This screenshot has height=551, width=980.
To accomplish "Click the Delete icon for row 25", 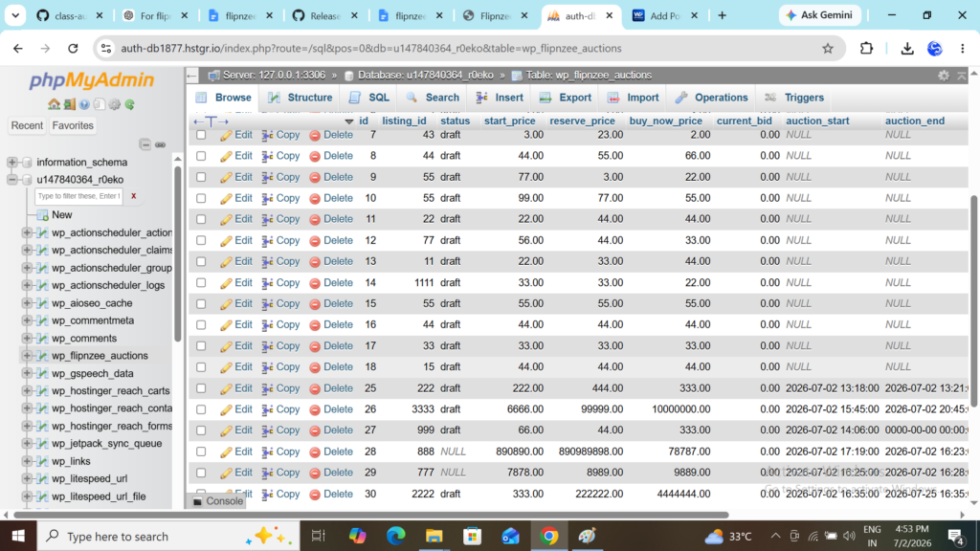I will click(315, 388).
